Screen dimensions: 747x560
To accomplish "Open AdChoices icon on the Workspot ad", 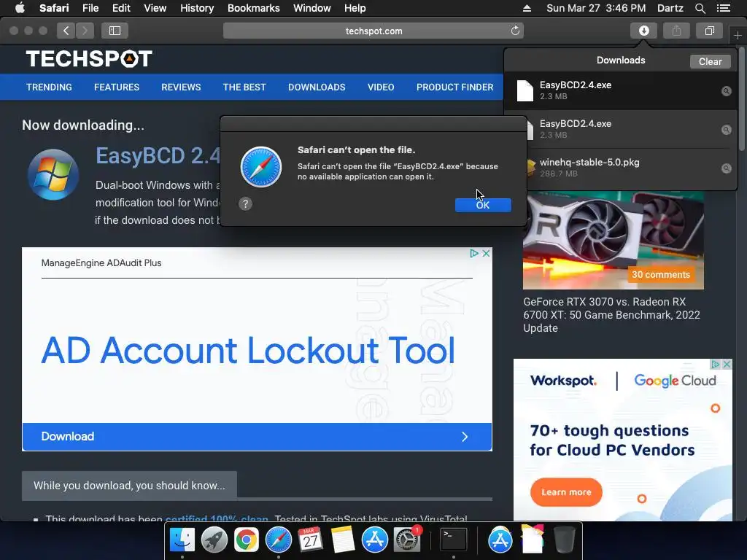I will (715, 365).
